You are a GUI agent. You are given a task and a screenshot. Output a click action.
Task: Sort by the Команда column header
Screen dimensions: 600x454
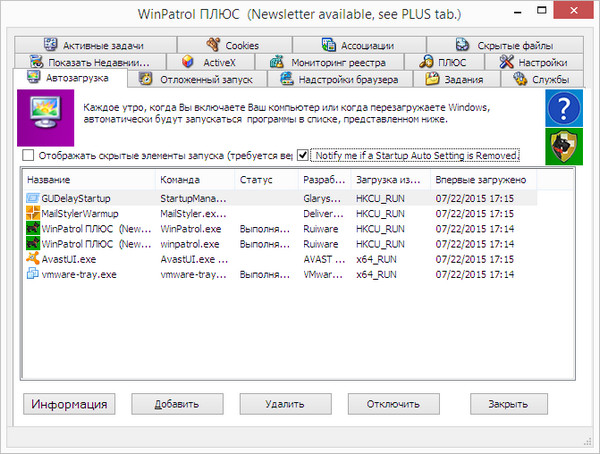pyautogui.click(x=195, y=180)
